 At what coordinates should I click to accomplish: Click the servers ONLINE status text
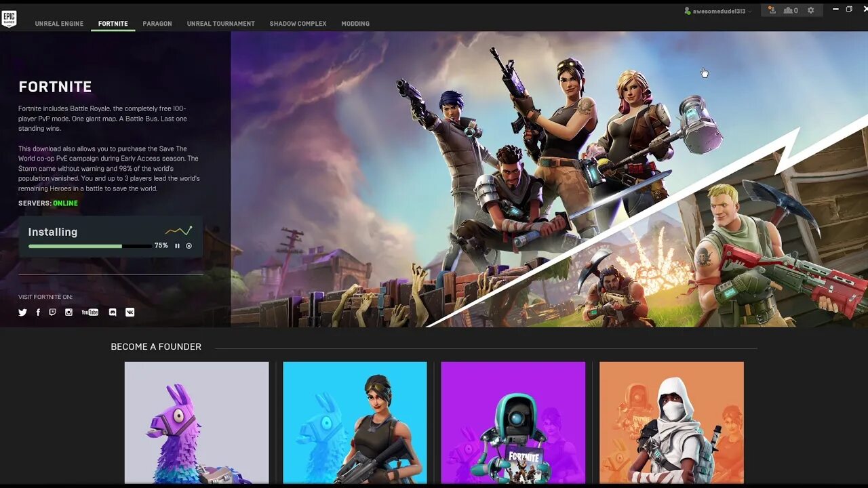click(x=65, y=203)
